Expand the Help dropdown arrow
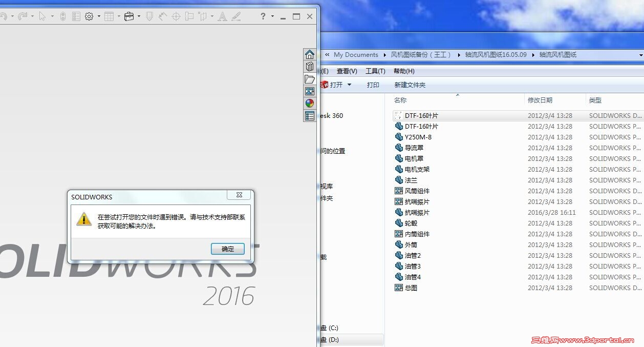The width and height of the screenshot is (644, 347). [272, 16]
